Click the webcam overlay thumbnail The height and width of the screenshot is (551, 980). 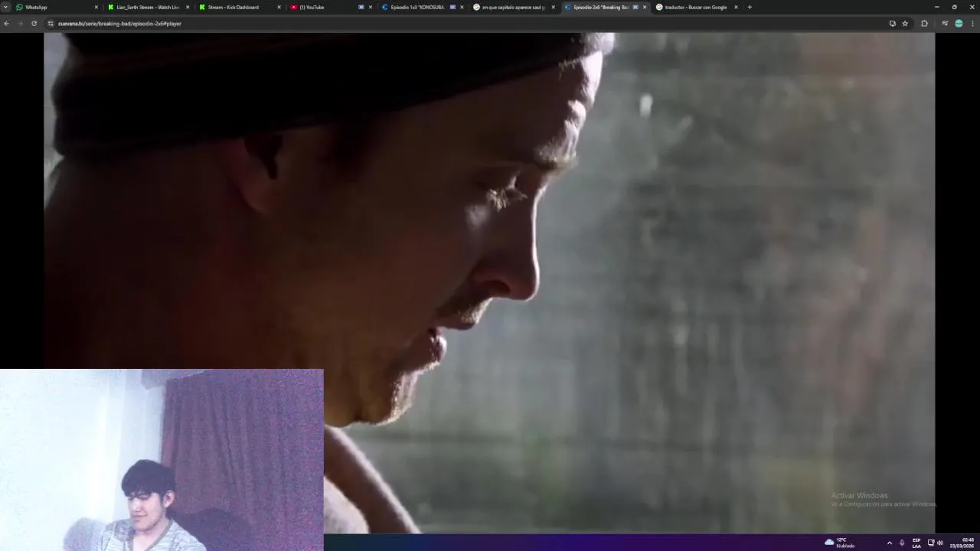[x=162, y=460]
